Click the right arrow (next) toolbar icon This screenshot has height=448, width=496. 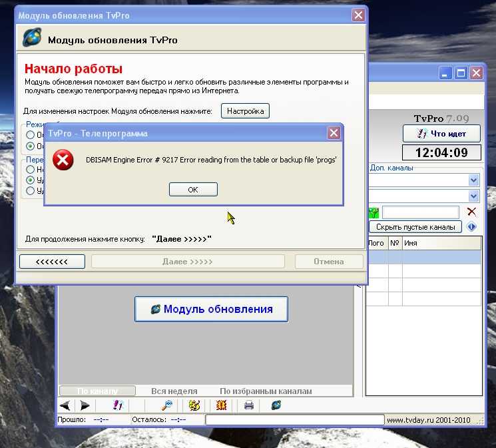pos(85,405)
